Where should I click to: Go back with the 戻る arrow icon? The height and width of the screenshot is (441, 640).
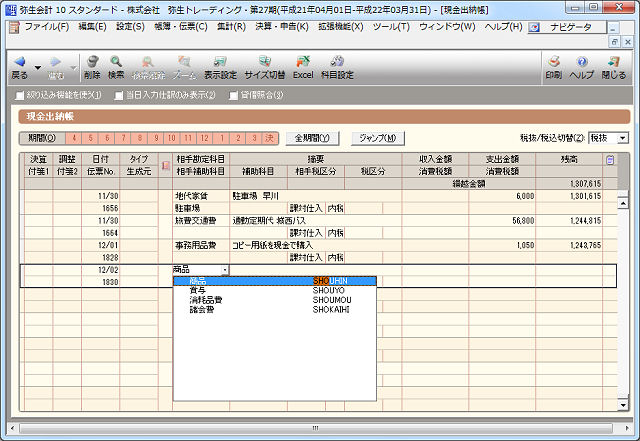[20, 62]
